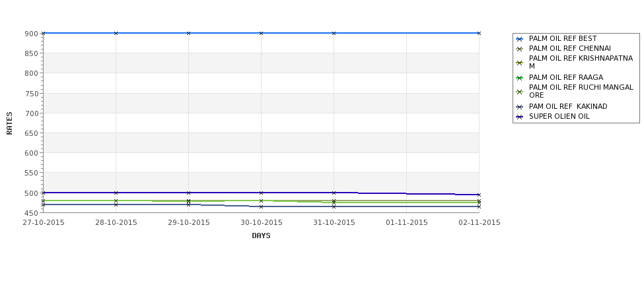644x283 pixels.
Task: Select the 01-11-2015 x-axis date label
Action: (x=407, y=223)
